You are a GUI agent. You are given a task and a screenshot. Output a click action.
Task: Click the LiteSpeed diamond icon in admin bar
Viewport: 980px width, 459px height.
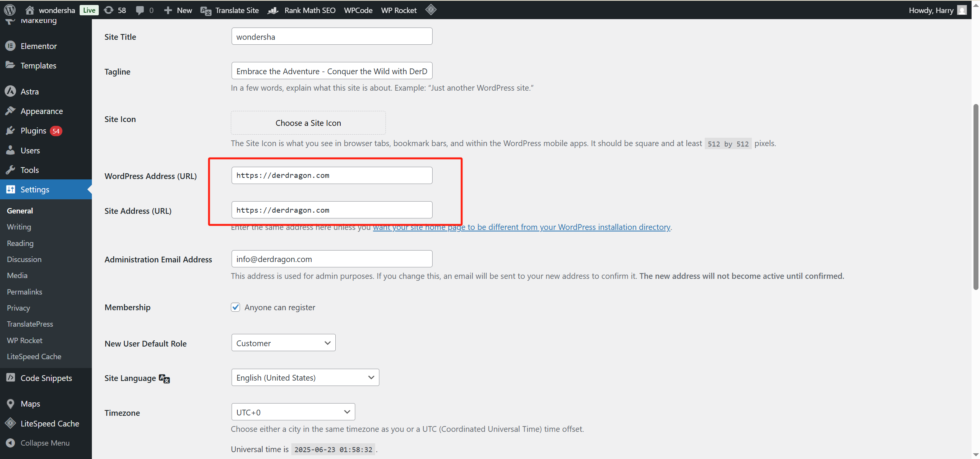pos(431,10)
